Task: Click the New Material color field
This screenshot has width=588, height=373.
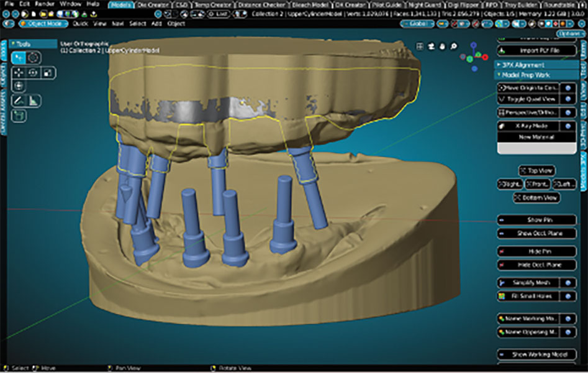Action: [537, 148]
